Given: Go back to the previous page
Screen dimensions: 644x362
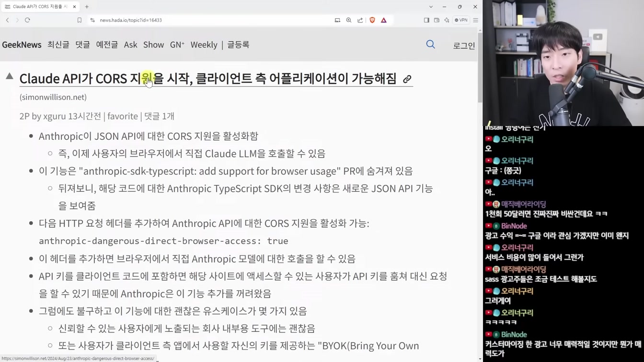Looking at the screenshot, I should coord(8,20).
